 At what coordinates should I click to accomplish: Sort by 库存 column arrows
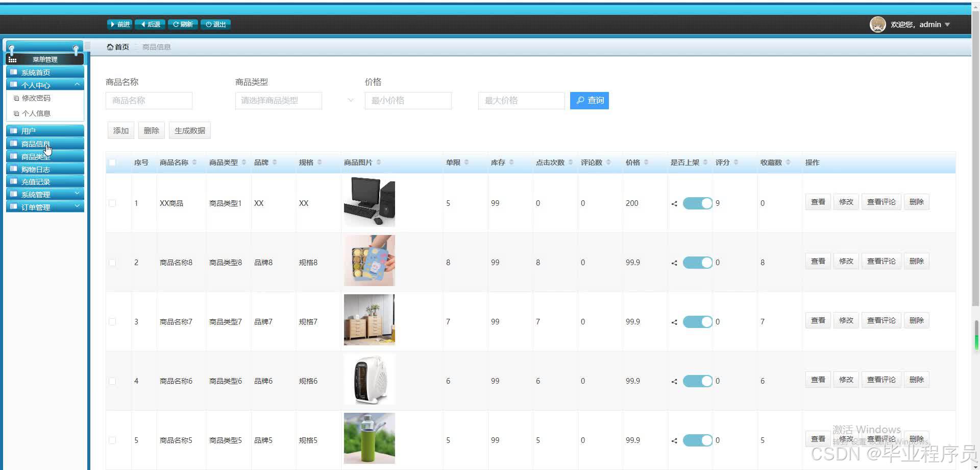[x=511, y=162]
